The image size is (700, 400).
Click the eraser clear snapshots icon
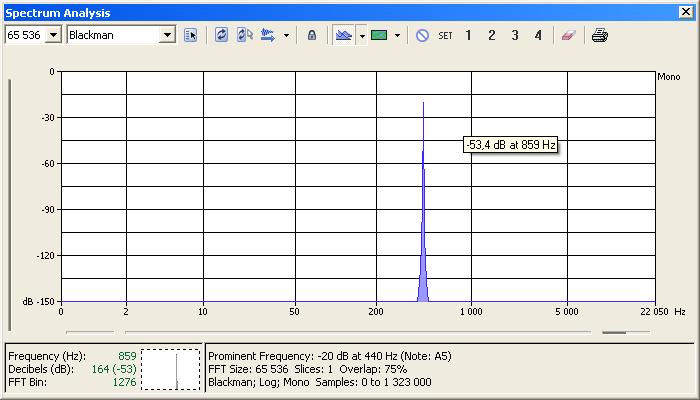(568, 35)
